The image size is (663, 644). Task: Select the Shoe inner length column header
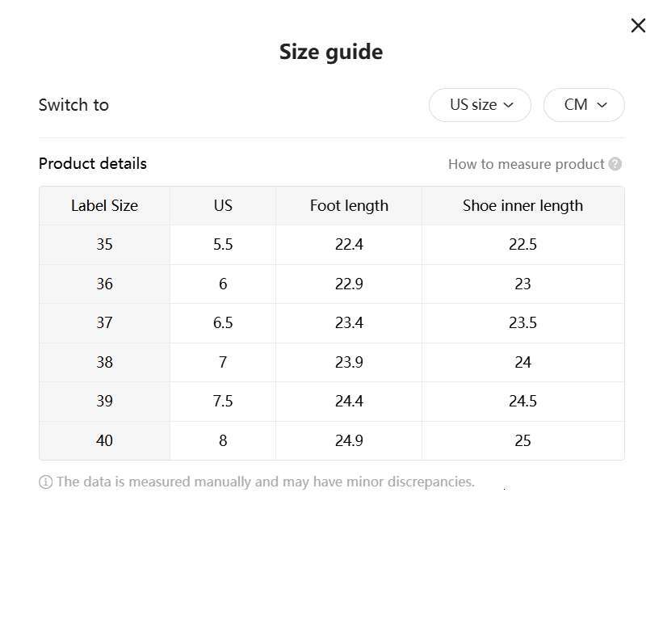522,206
